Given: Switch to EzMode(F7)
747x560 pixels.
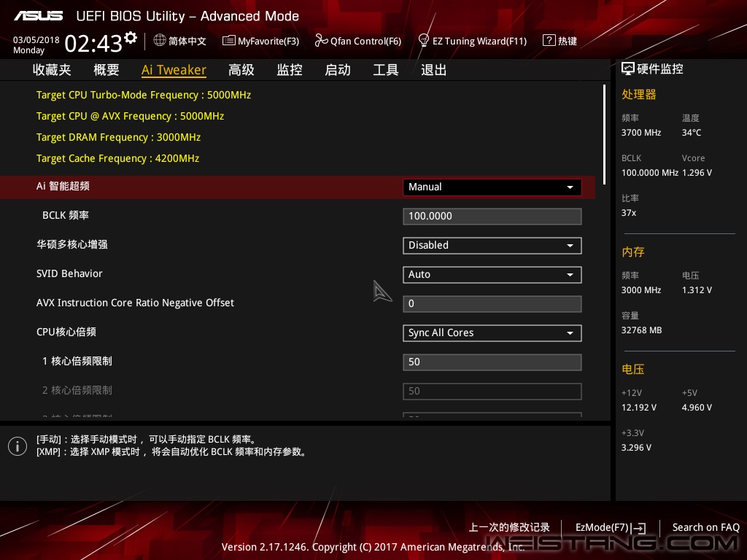Looking at the screenshot, I should pos(611,528).
